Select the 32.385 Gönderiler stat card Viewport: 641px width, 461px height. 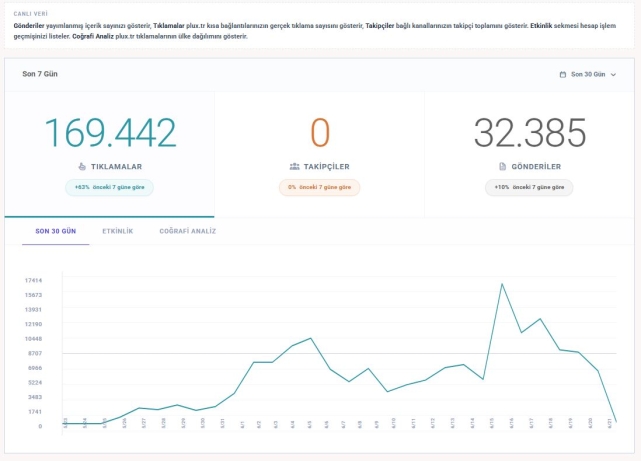pyautogui.click(x=529, y=154)
